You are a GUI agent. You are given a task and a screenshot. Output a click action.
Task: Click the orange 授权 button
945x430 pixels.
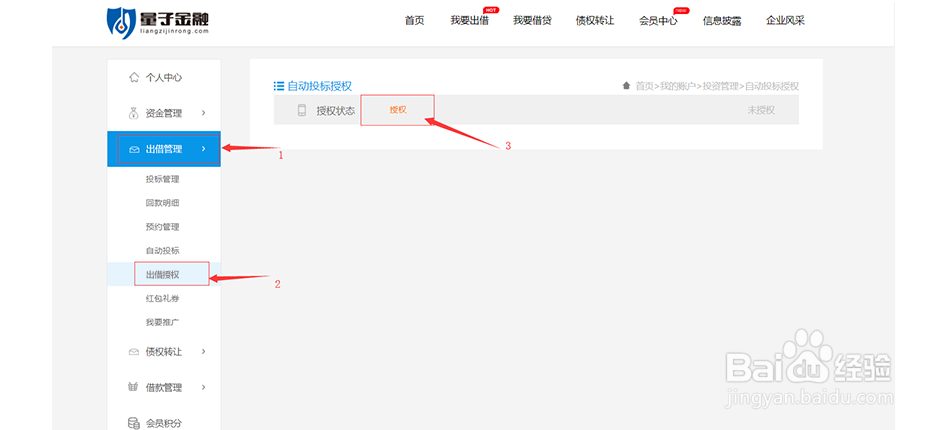(398, 110)
